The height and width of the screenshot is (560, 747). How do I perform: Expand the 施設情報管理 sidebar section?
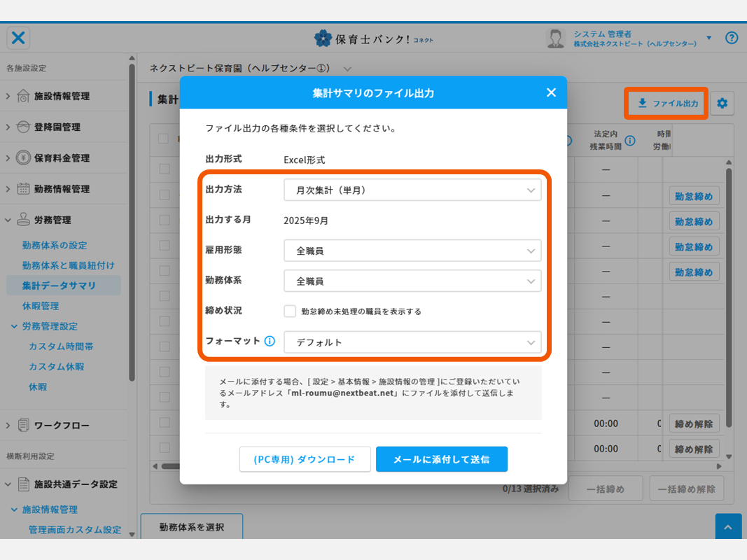click(x=62, y=96)
